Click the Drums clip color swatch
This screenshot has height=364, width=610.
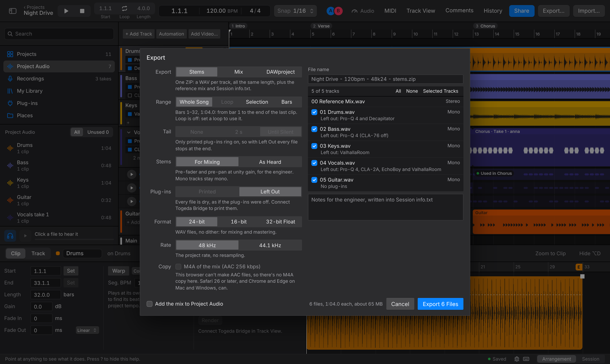coord(58,254)
